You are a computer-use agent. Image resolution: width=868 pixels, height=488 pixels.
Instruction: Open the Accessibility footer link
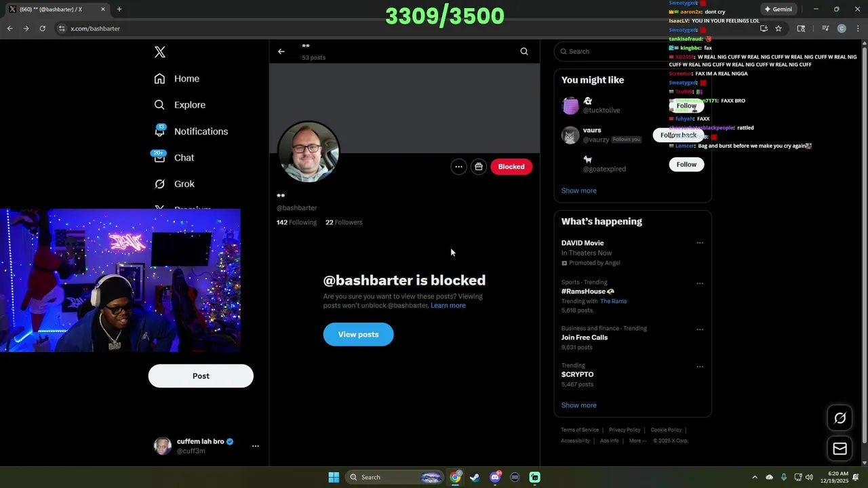pyautogui.click(x=575, y=441)
